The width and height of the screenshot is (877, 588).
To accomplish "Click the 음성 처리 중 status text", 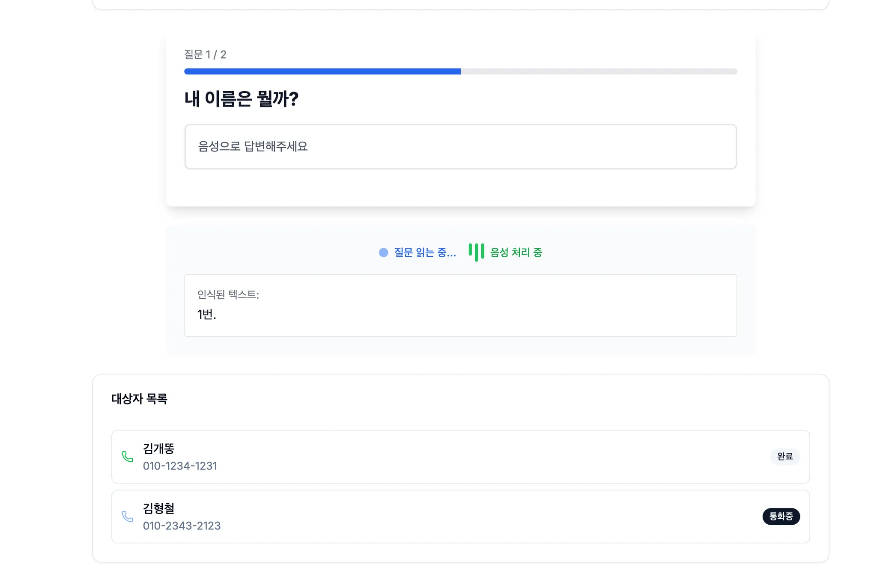I will (x=516, y=252).
